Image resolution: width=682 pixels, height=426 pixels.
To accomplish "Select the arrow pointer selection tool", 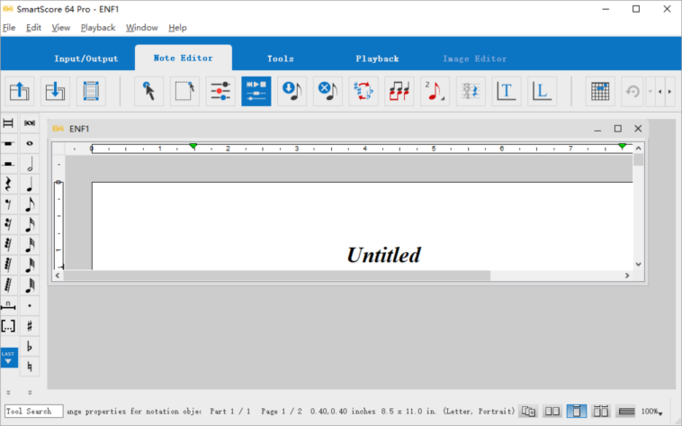I will (149, 92).
